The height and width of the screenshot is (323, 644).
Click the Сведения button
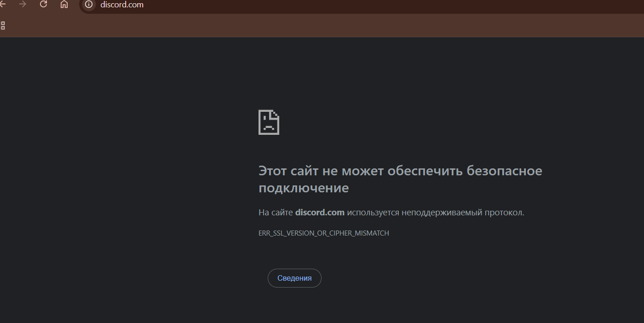point(294,278)
